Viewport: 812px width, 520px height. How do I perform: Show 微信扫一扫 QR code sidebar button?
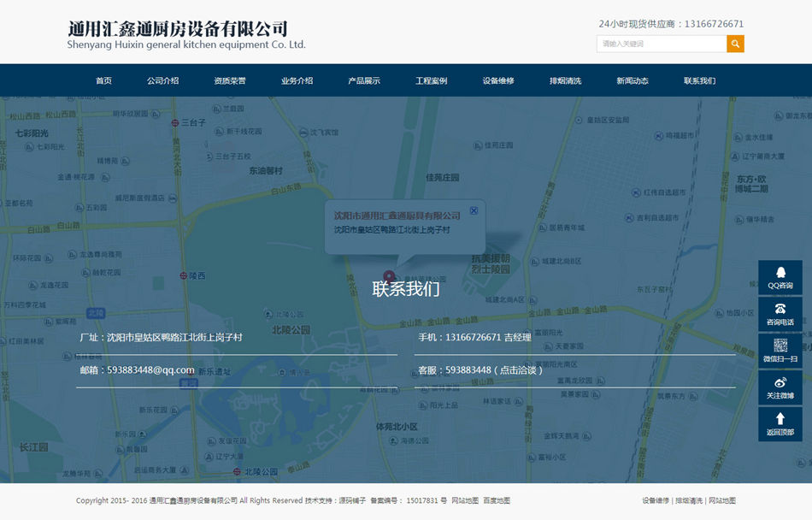pyautogui.click(x=780, y=351)
